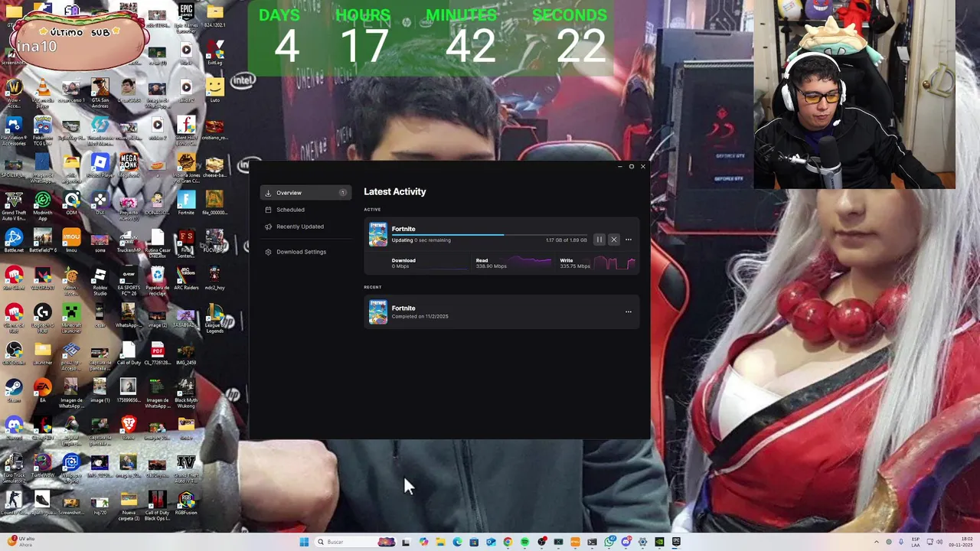
Task: Select the Nueva carpeta (3) folder
Action: coord(129,505)
